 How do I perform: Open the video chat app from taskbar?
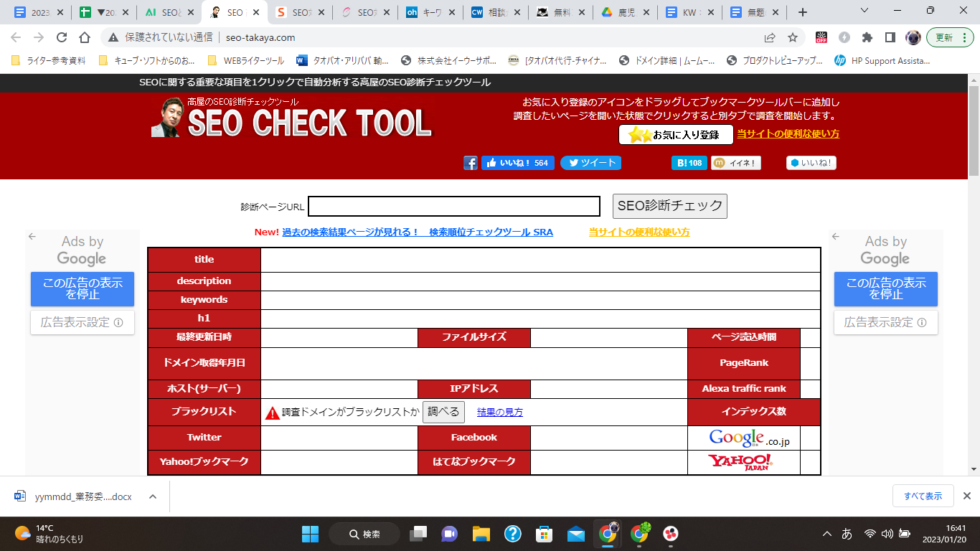(x=449, y=534)
